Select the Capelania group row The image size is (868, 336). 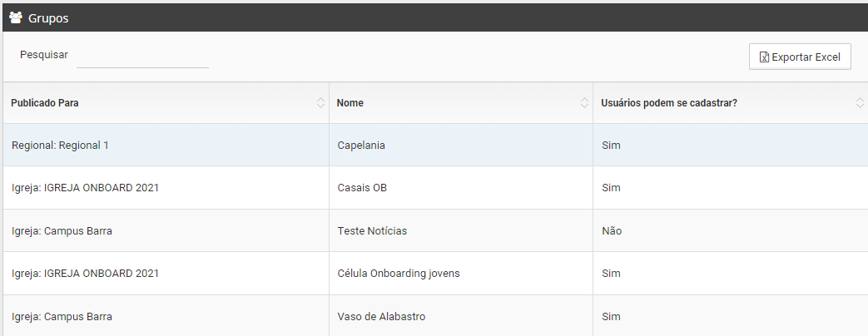[x=435, y=145]
